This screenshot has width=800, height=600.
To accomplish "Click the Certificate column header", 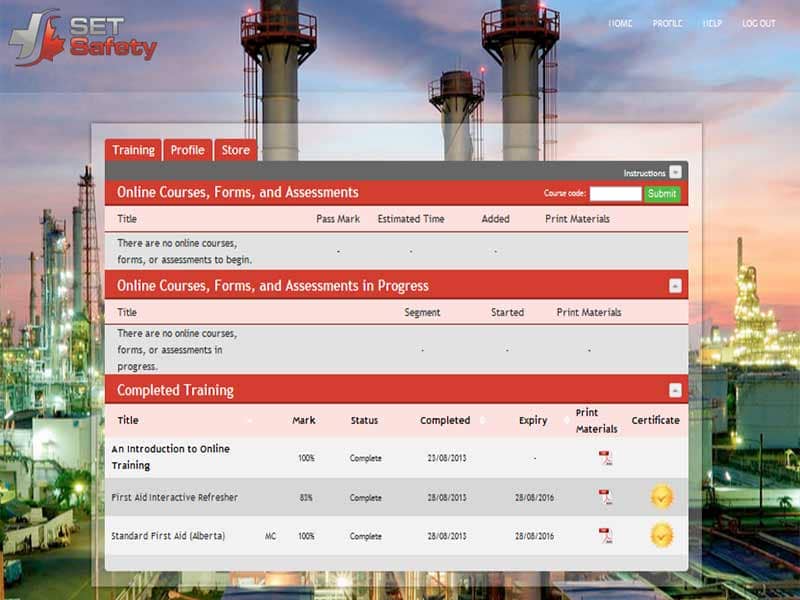I will point(656,420).
